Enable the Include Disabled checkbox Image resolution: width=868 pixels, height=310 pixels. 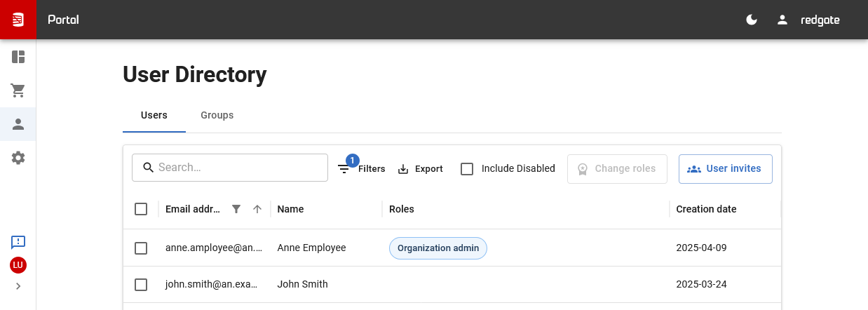coord(467,169)
